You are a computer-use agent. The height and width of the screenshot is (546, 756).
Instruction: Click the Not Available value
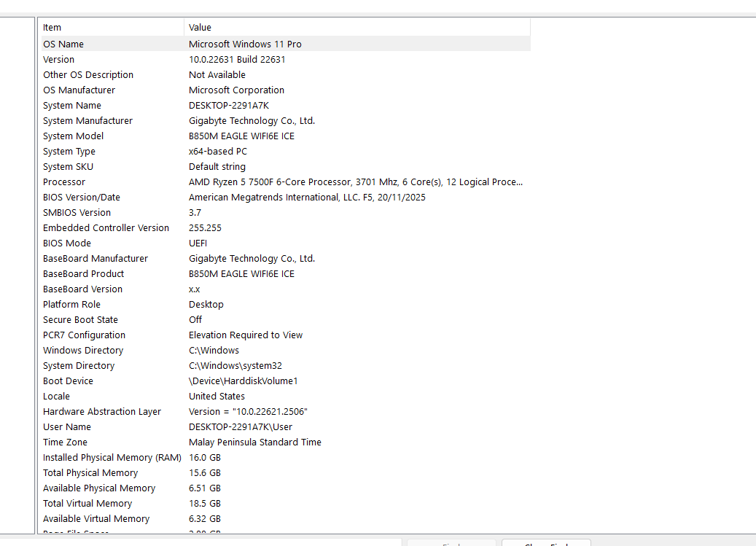coord(217,74)
